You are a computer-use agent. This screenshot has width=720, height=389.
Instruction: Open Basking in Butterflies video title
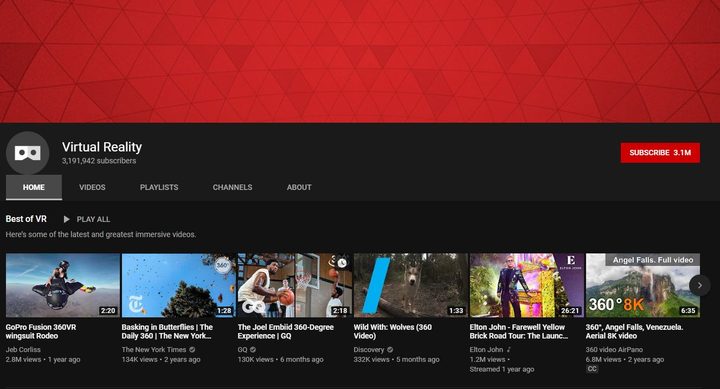pyautogui.click(x=167, y=332)
